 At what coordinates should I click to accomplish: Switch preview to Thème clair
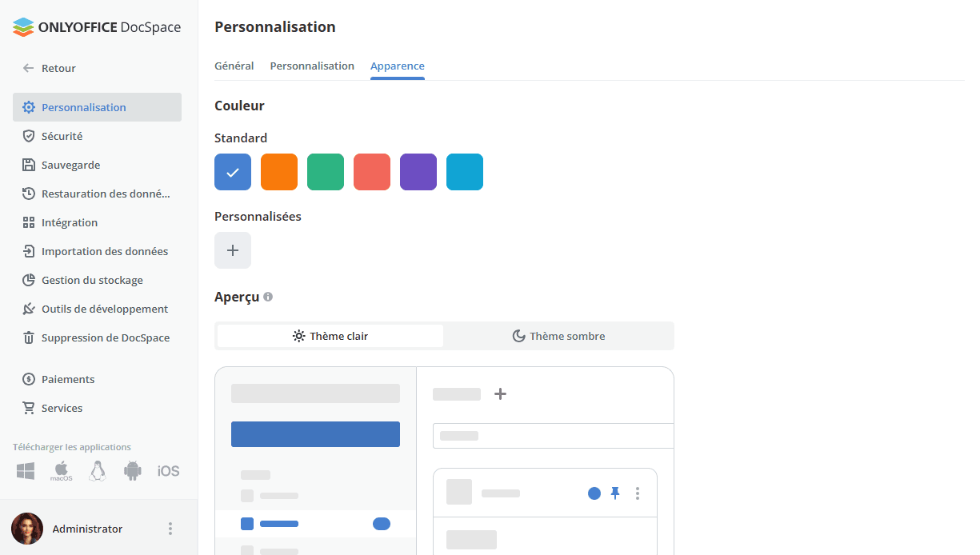[x=330, y=336]
